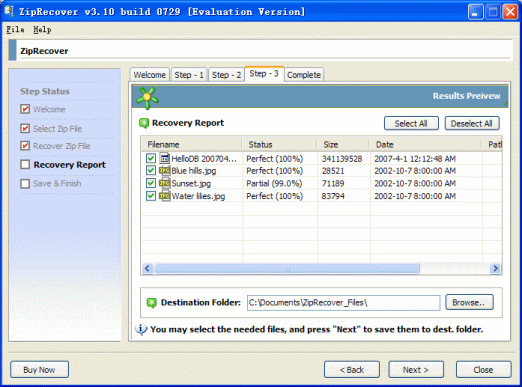Select the Partial (99.0%) status cell
Screen dimensions: 522x387
coord(274,183)
